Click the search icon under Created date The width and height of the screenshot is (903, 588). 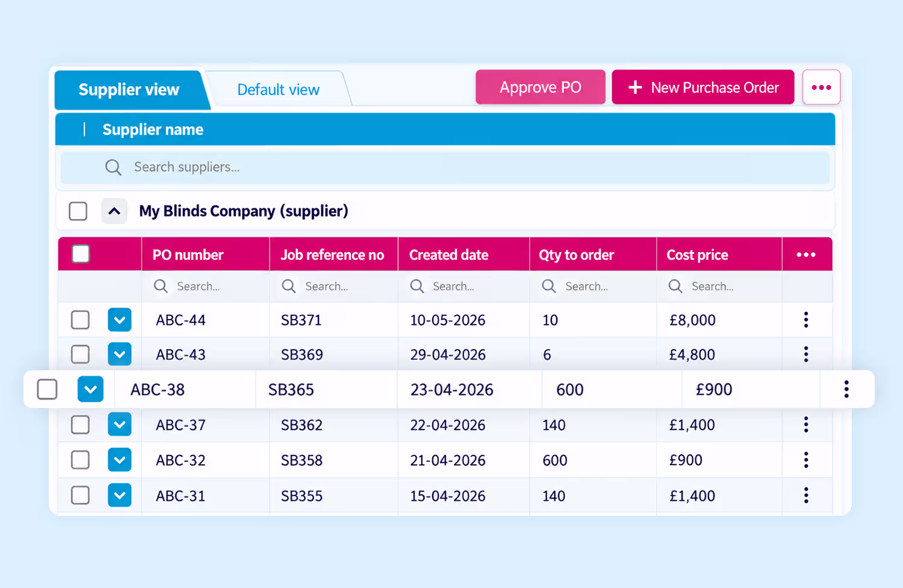pos(417,286)
